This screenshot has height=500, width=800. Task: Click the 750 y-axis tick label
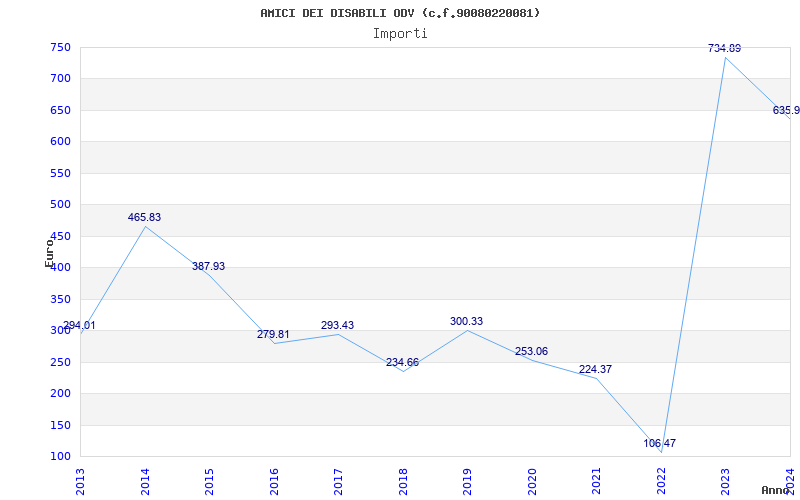60,47
